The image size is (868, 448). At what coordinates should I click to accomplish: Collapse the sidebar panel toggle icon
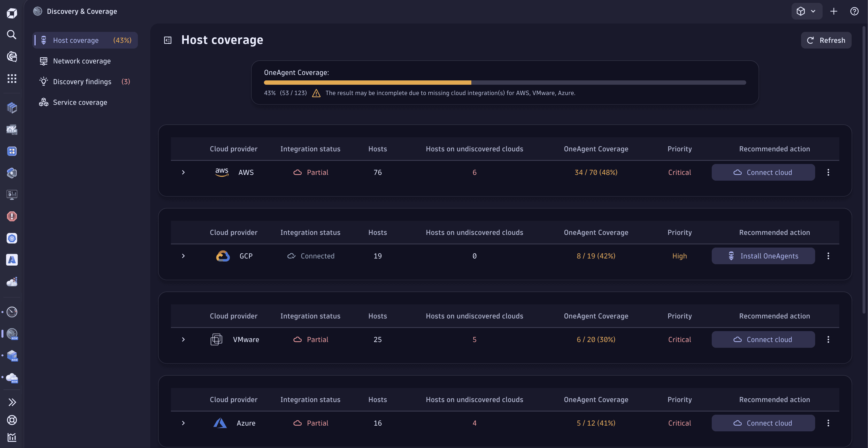[167, 40]
